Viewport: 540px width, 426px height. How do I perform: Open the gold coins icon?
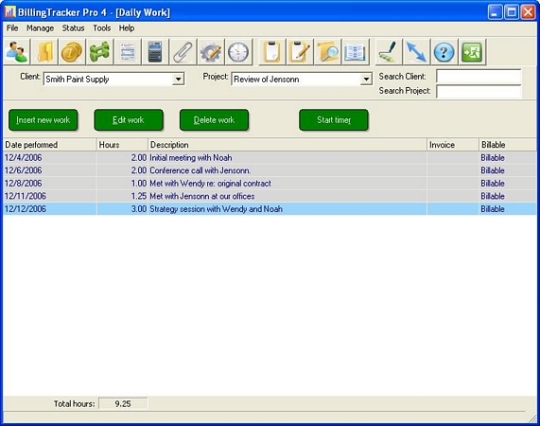pos(72,52)
